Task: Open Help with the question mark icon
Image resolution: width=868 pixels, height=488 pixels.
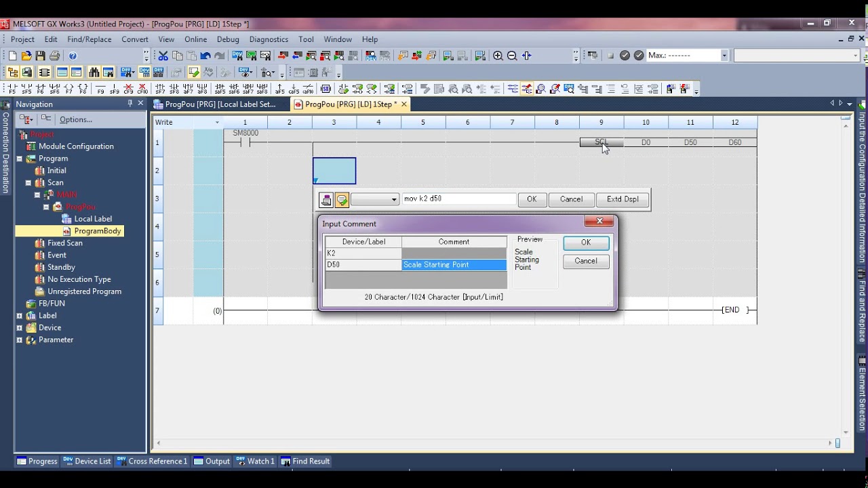Action: coord(73,56)
